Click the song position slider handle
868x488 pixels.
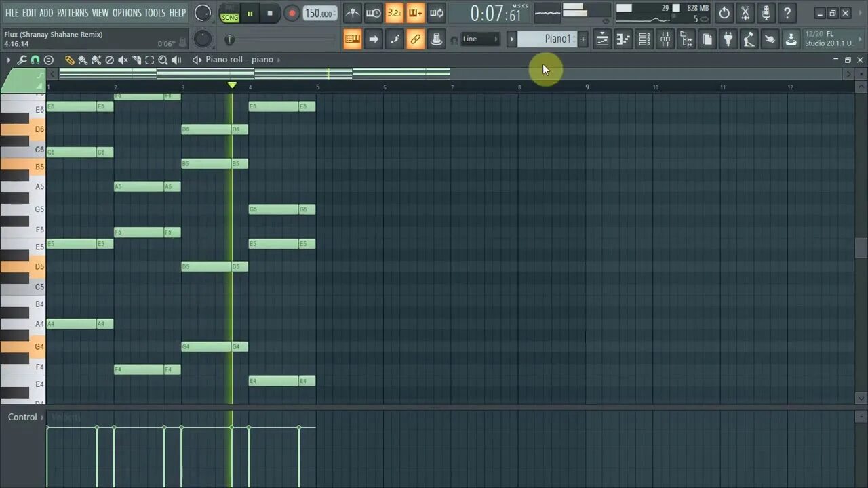pyautogui.click(x=230, y=40)
